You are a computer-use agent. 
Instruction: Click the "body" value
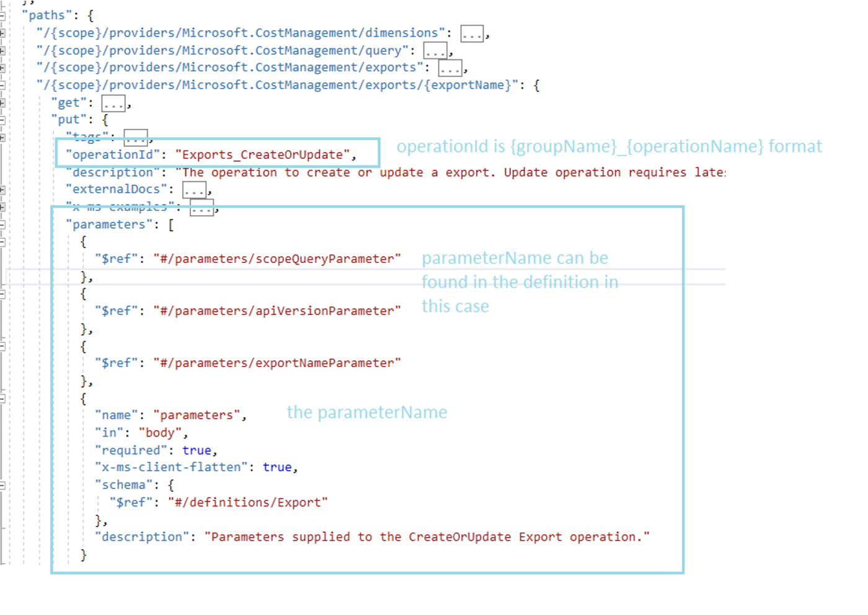(x=161, y=433)
